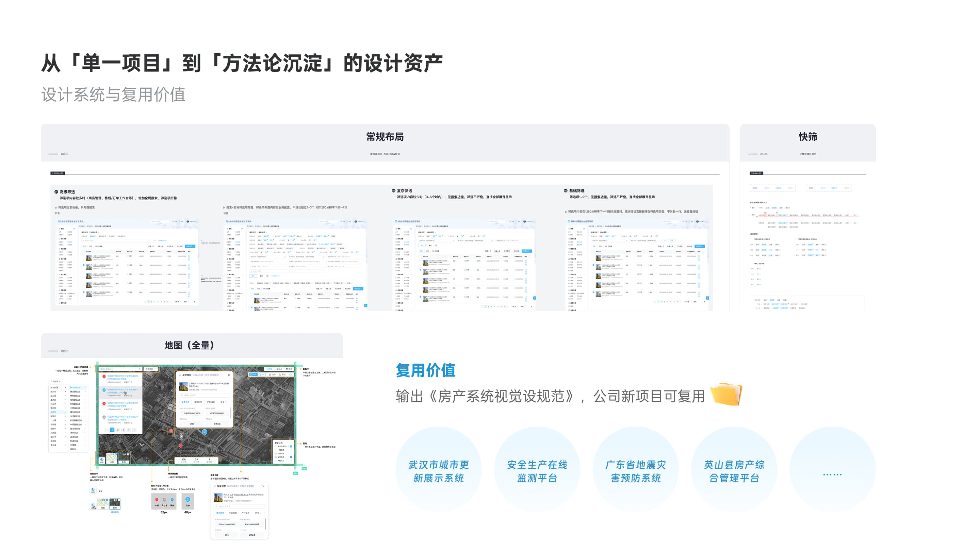
Task: Click the yellow folder icon beside 公司新项目可复用
Action: [726, 394]
